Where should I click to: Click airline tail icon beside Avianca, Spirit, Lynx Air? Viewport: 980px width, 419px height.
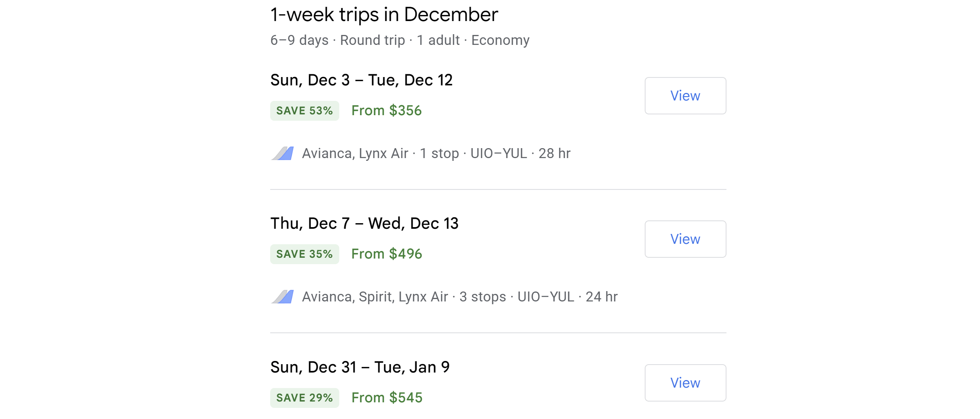click(x=282, y=297)
